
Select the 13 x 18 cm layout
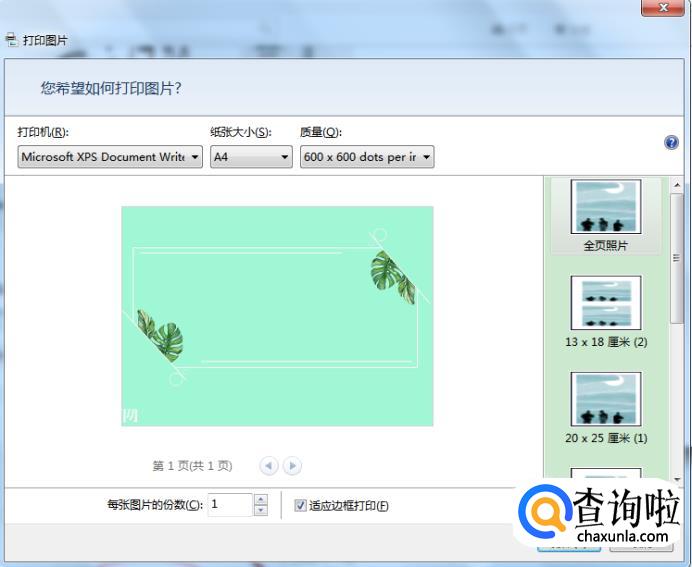tap(606, 312)
